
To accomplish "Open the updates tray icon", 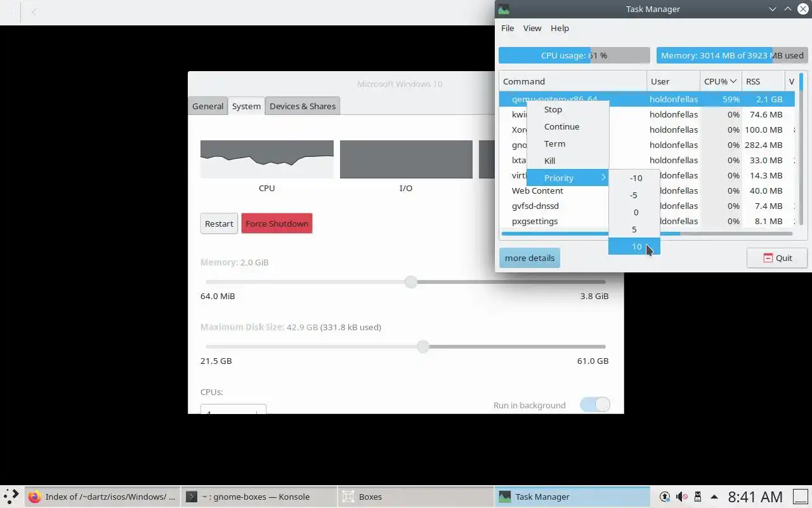I will tap(665, 497).
